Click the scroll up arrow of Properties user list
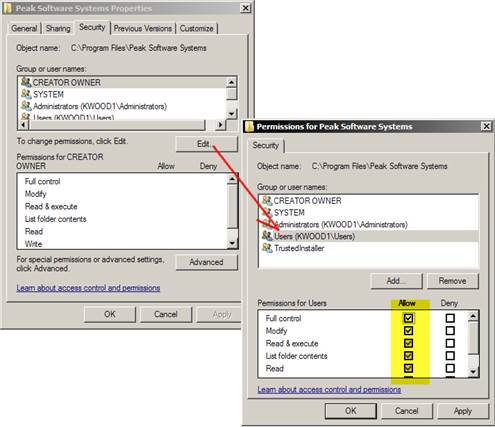Image resolution: width=495 pixels, height=427 pixels. click(232, 82)
